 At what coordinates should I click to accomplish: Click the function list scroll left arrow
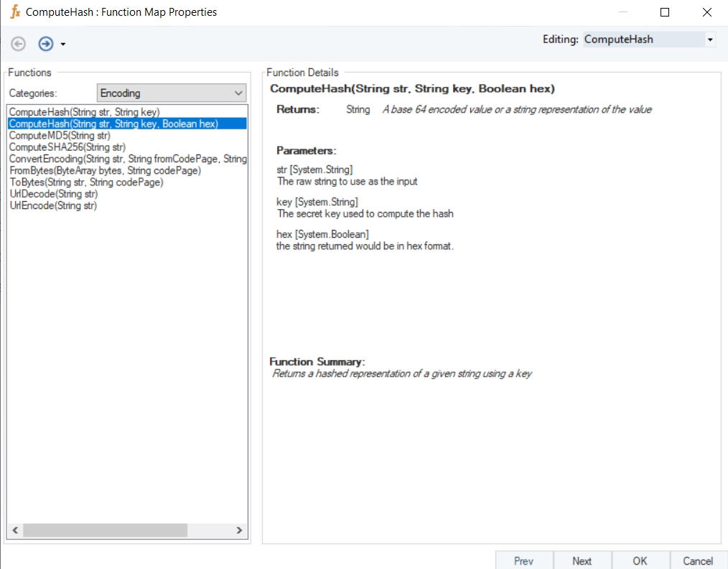coord(15,530)
